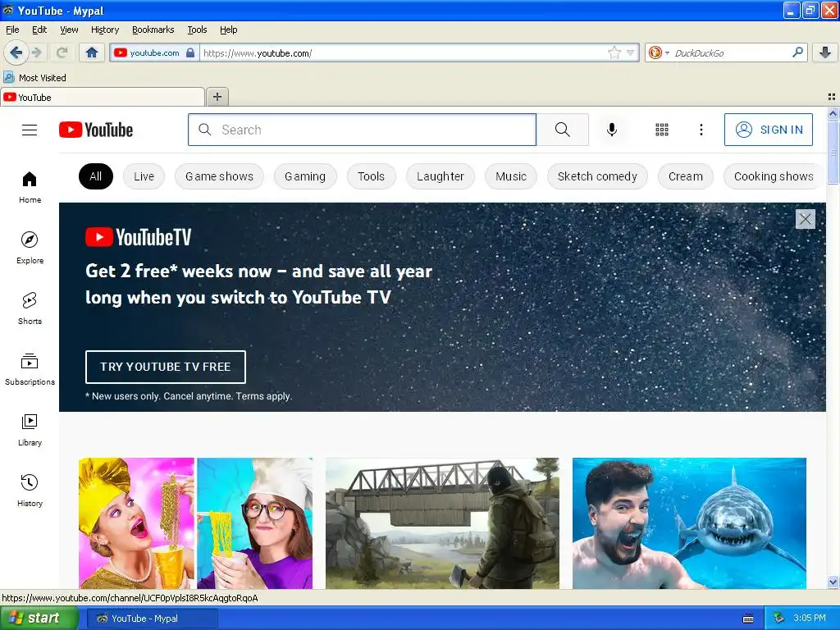This screenshot has height=630, width=840.
Task: Select the Cooking shows filter chip
Action: coord(774,176)
